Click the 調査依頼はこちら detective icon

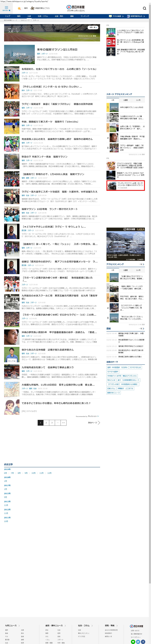(x=33, y=8)
